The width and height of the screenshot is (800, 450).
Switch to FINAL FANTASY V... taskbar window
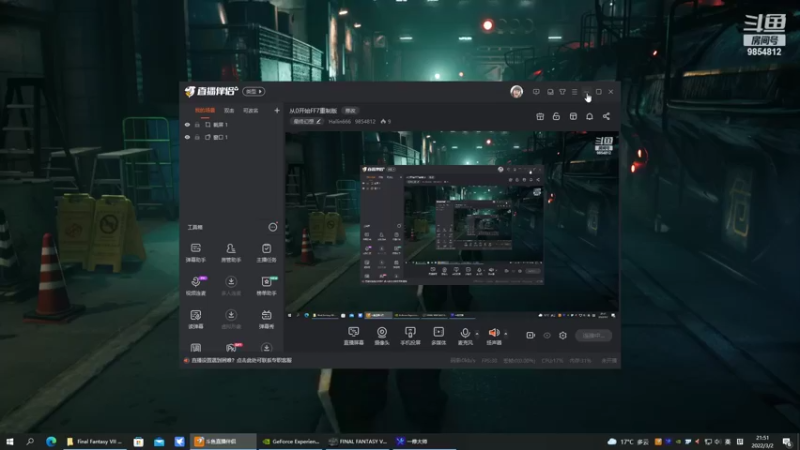358,441
